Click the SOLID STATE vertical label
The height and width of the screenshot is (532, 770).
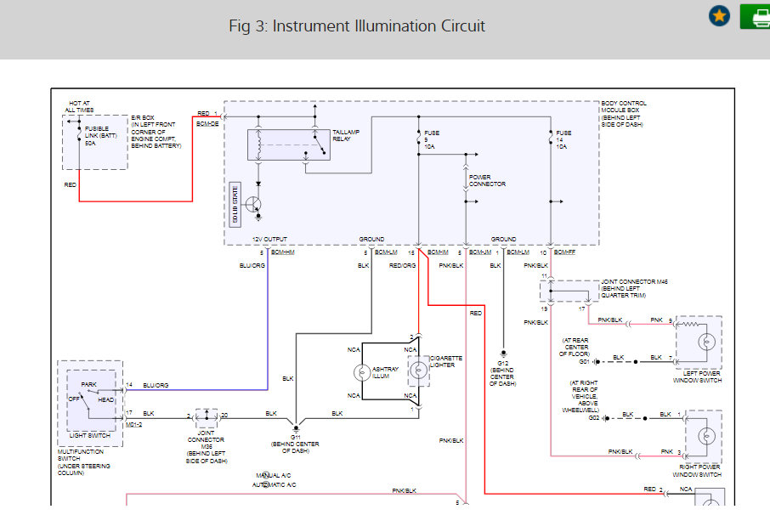pos(235,204)
